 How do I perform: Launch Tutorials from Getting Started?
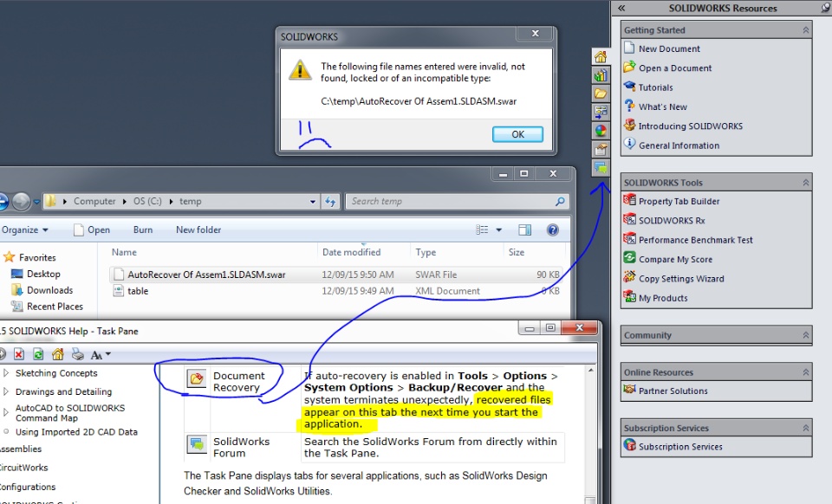point(655,87)
